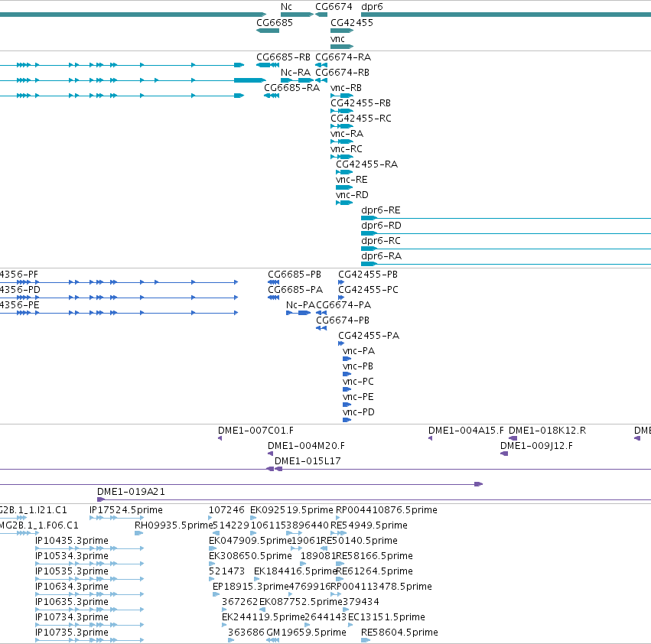Select the CG6685 gene label
The width and height of the screenshot is (651, 644).
point(275,22)
